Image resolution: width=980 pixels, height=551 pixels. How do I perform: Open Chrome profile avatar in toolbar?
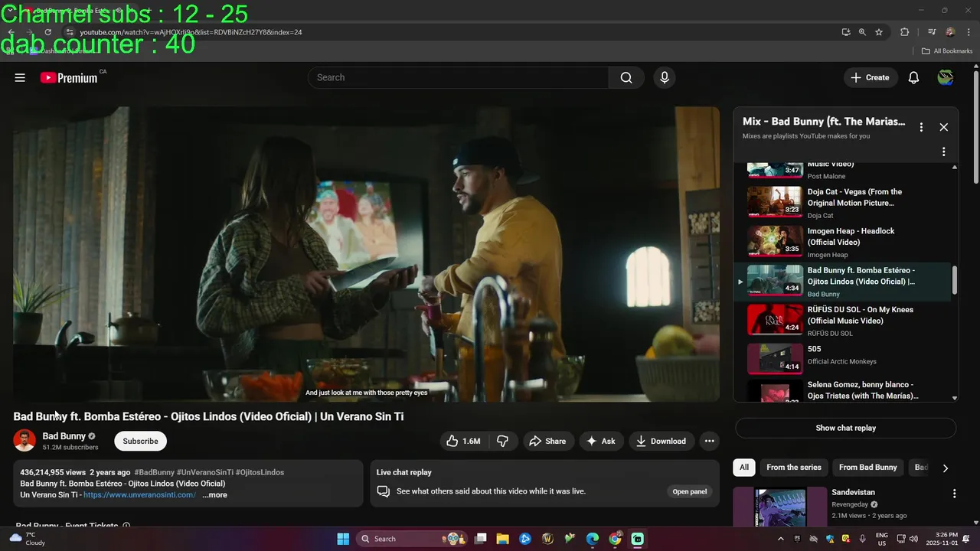click(x=950, y=32)
